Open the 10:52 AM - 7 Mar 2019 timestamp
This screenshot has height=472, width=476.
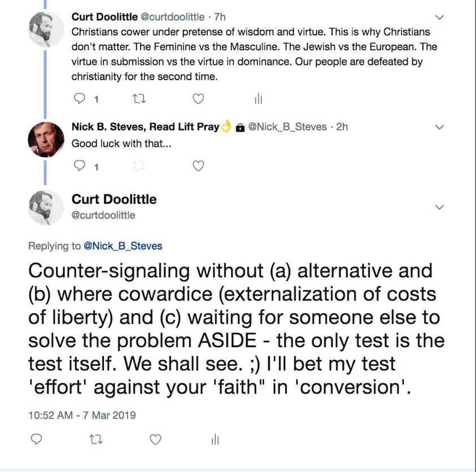82,415
